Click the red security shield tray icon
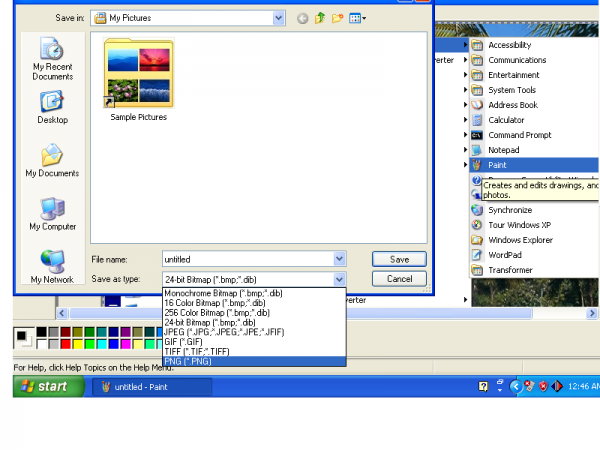600x450 pixels. [x=543, y=386]
